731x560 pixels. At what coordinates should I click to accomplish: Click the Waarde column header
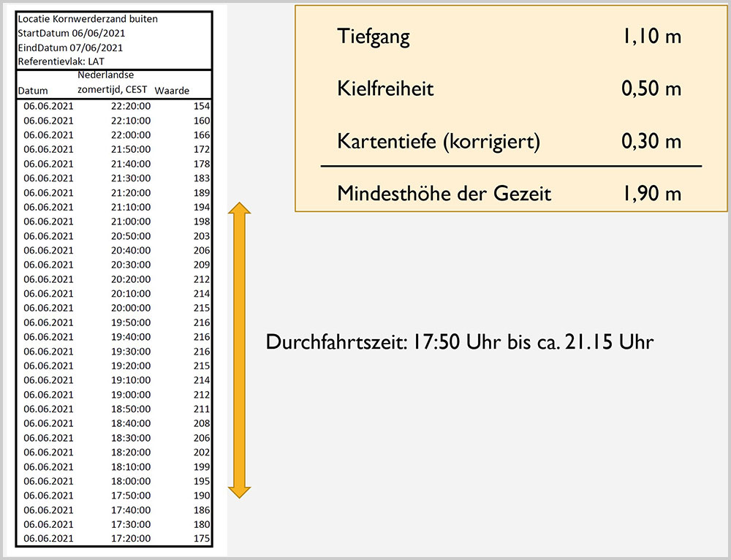click(172, 91)
